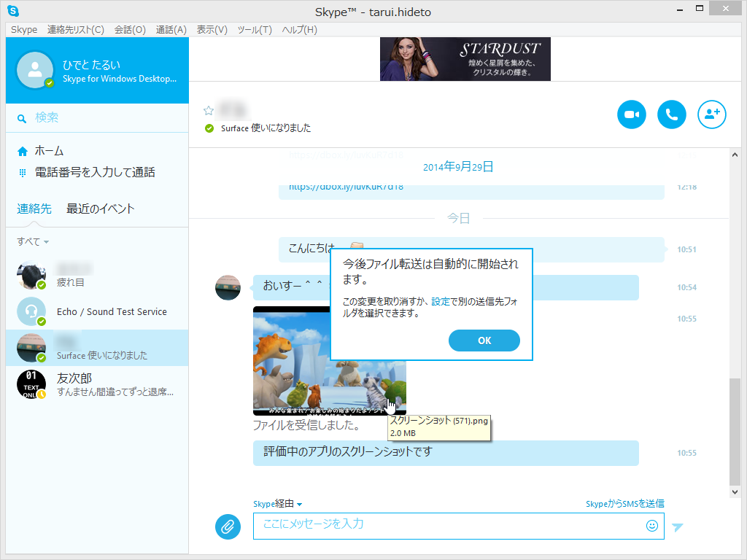The image size is (747, 560).
Task: Click Surface 使いになりました status in chat header
Action: coord(266,128)
